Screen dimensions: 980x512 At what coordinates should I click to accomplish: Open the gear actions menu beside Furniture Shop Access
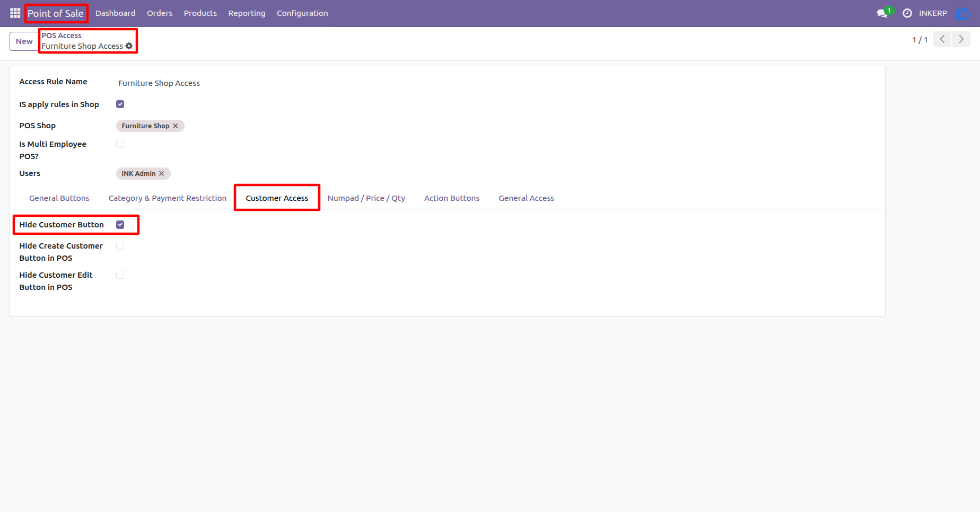[x=129, y=46]
